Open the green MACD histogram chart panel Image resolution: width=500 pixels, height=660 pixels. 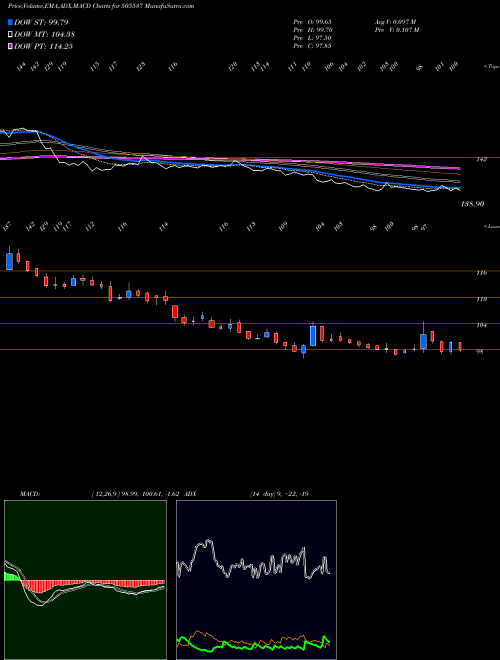(85, 580)
